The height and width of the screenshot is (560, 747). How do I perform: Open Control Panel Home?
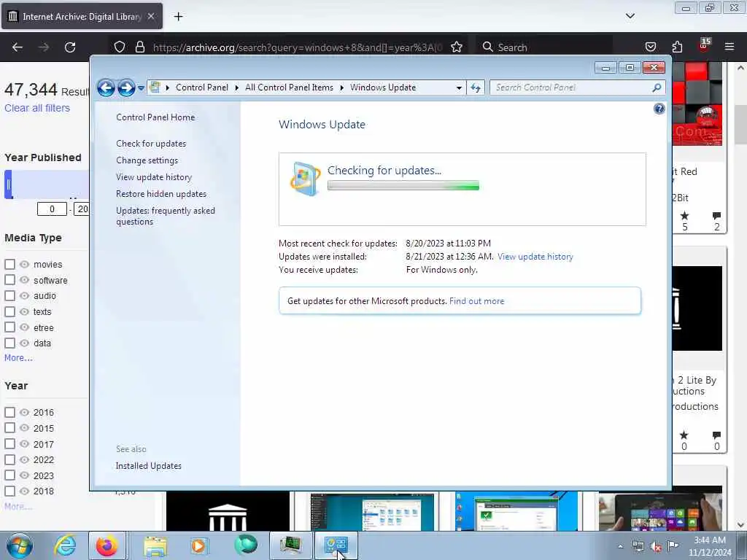click(x=155, y=117)
